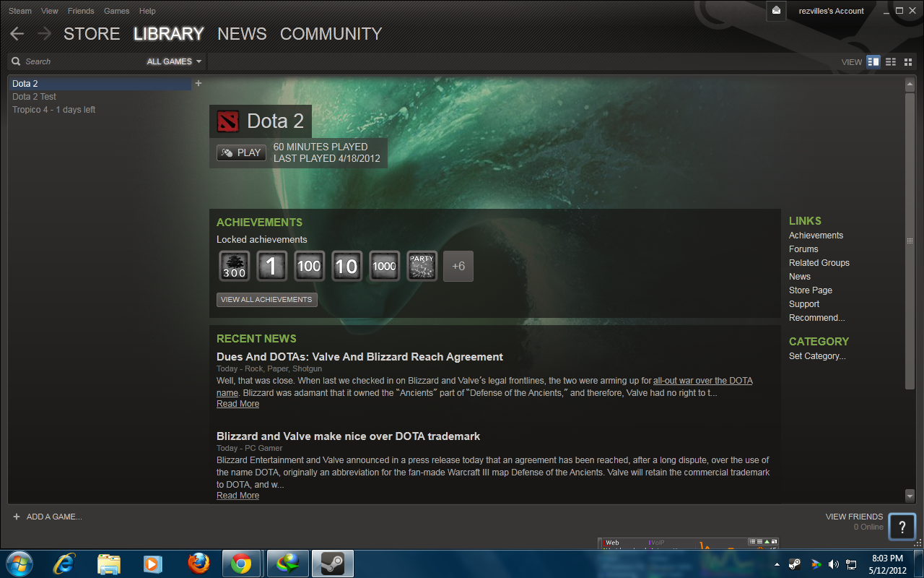The image size is (924, 578).
Task: Open the network tray icon
Action: tap(852, 564)
